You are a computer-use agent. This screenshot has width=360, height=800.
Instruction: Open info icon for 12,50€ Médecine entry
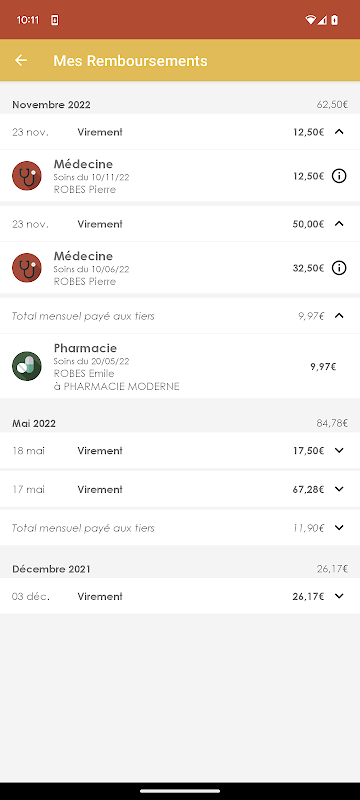[x=339, y=176]
